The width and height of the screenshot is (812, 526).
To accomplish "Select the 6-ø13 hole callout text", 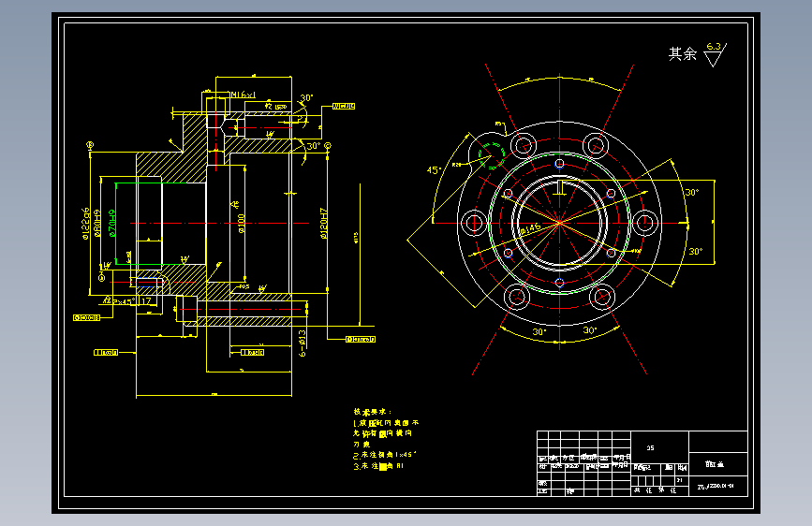I will (x=303, y=343).
